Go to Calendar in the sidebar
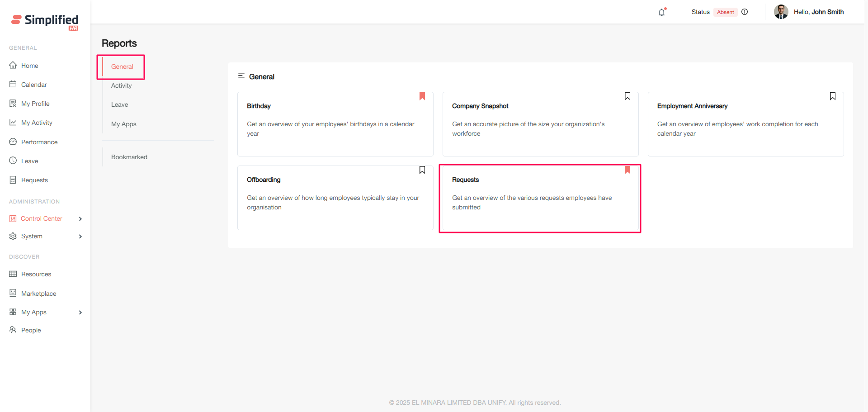868x412 pixels. coord(34,85)
